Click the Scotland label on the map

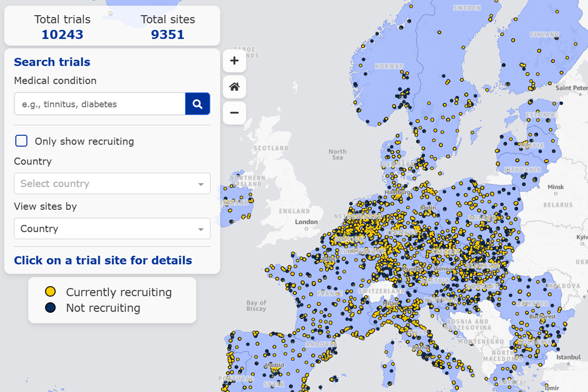coord(271,148)
